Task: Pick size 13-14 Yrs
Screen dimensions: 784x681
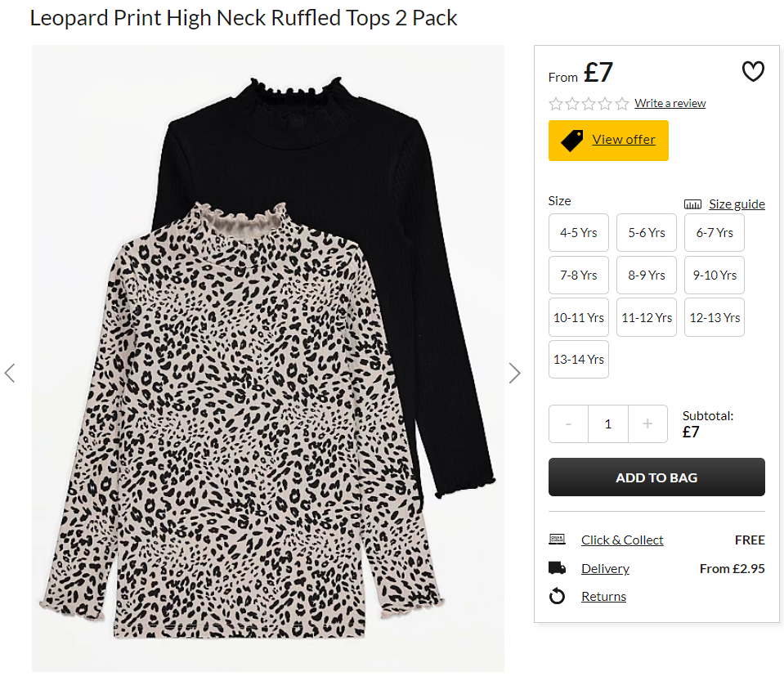Action: [578, 360]
